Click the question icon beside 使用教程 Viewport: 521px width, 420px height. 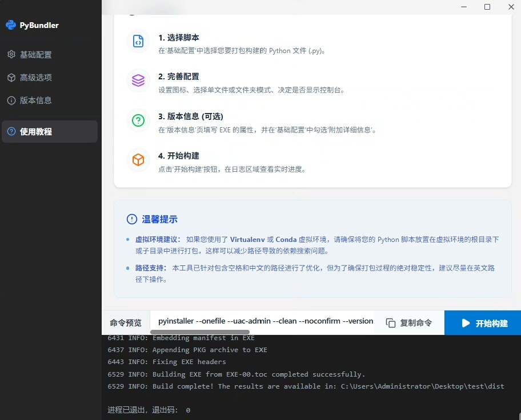pos(11,131)
